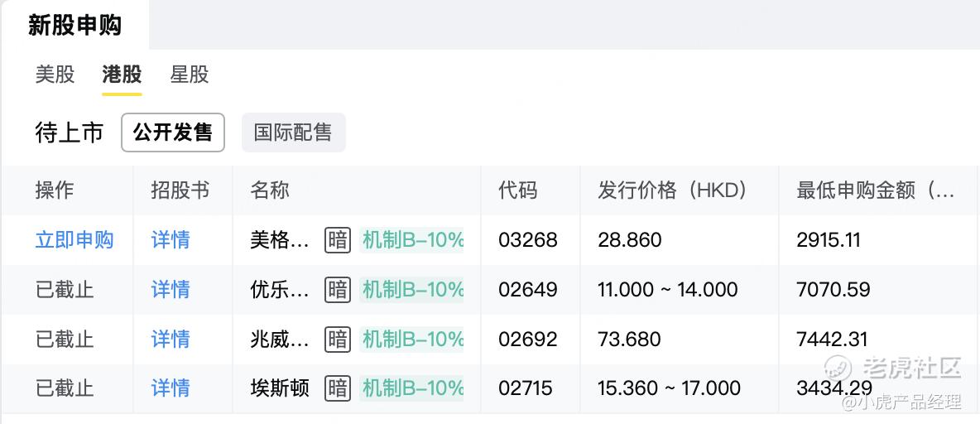Click 机制B-10% tag in 02692 row
The width and height of the screenshot is (980, 424).
[x=412, y=339]
